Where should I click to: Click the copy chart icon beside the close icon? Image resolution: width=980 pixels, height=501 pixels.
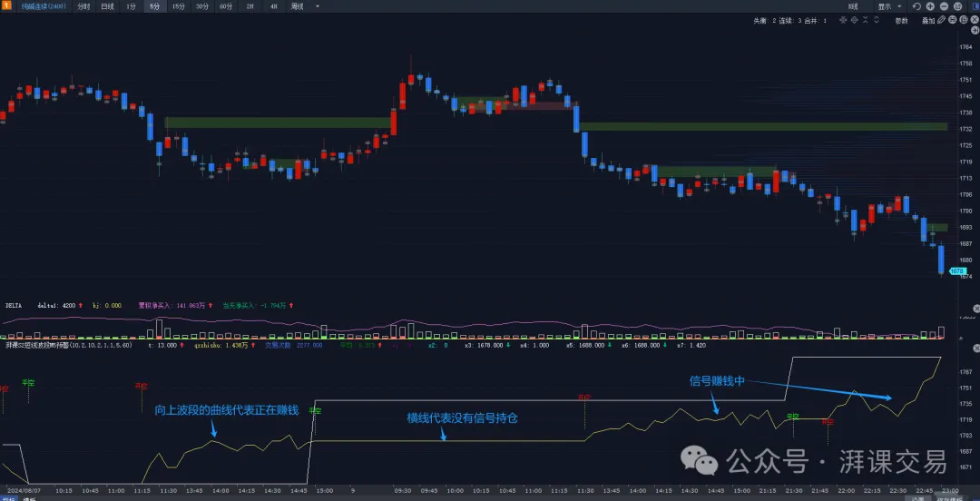point(964,20)
